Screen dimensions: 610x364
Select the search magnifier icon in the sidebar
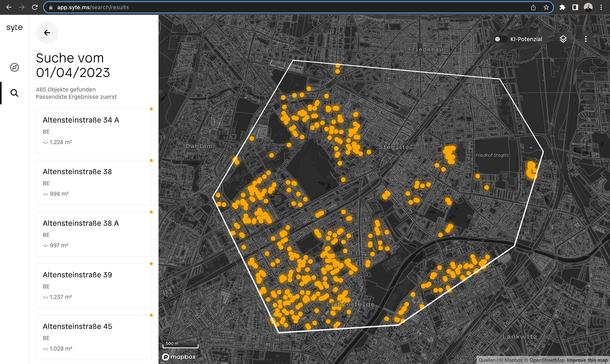tap(14, 93)
